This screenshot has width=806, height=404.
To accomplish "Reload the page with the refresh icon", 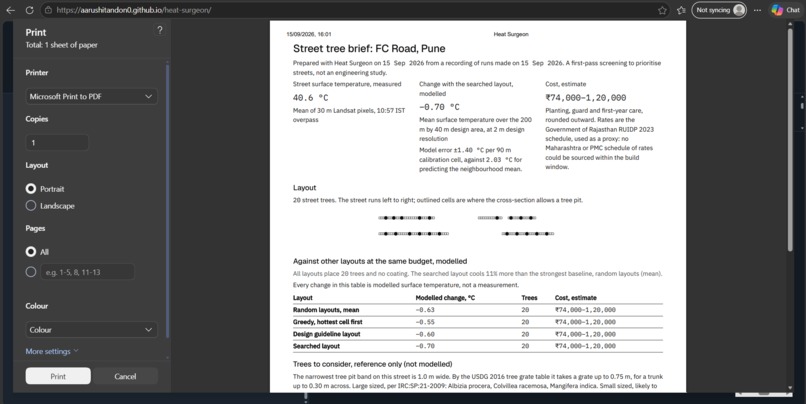I will point(29,10).
